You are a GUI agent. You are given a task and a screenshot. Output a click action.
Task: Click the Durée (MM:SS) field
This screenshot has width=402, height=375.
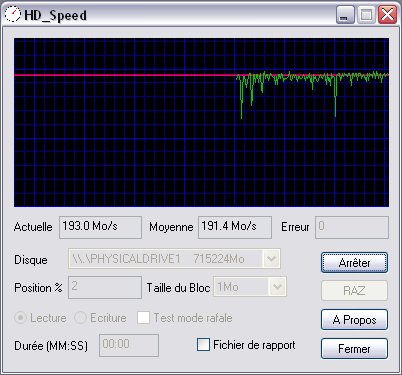pyautogui.click(x=129, y=345)
